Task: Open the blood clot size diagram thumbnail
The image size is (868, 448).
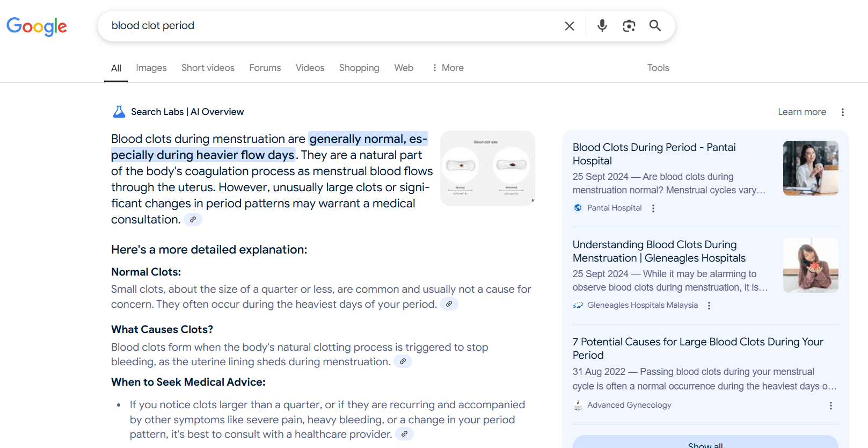Action: [487, 168]
